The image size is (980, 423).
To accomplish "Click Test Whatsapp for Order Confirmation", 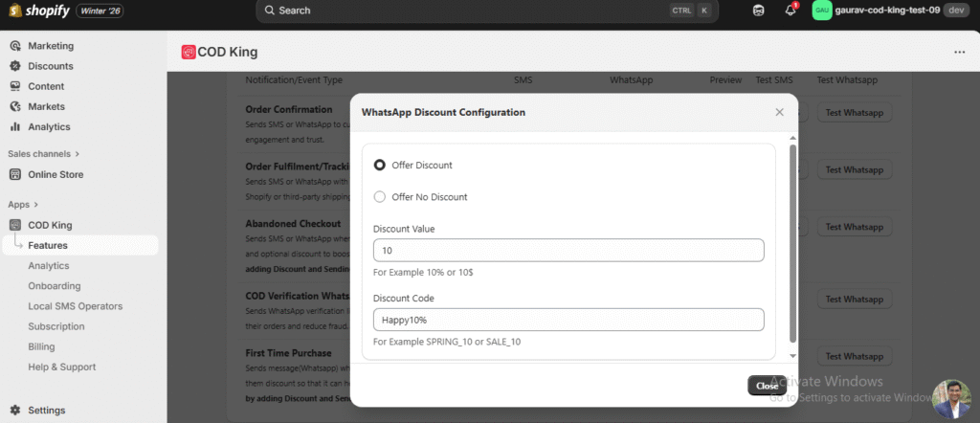I will (x=853, y=113).
